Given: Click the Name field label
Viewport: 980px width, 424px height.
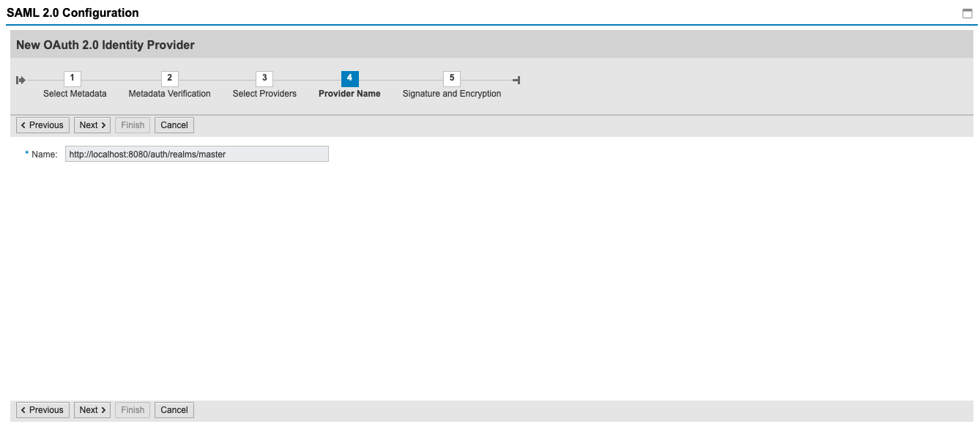Looking at the screenshot, I should click(x=44, y=155).
